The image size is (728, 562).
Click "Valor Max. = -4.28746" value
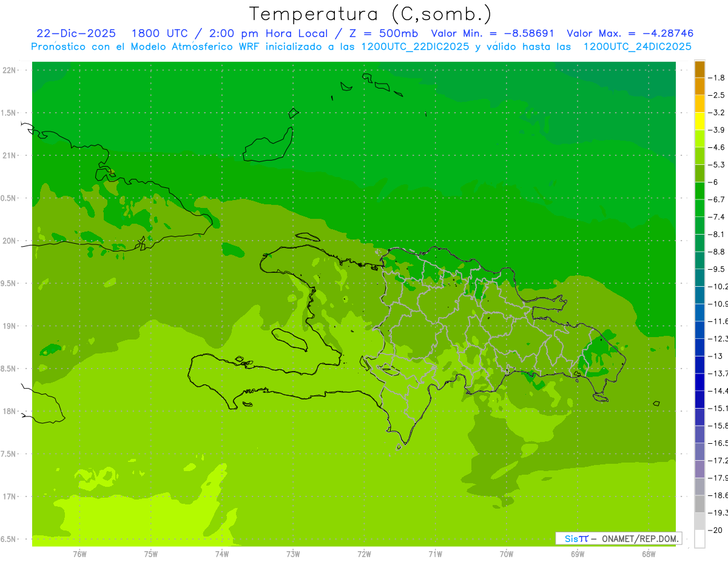click(630, 33)
